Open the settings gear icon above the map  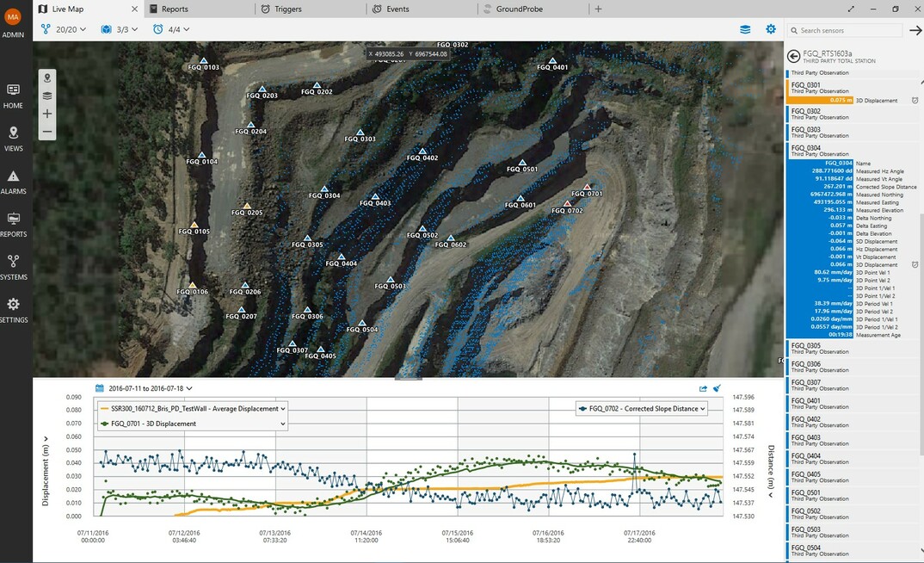click(771, 28)
